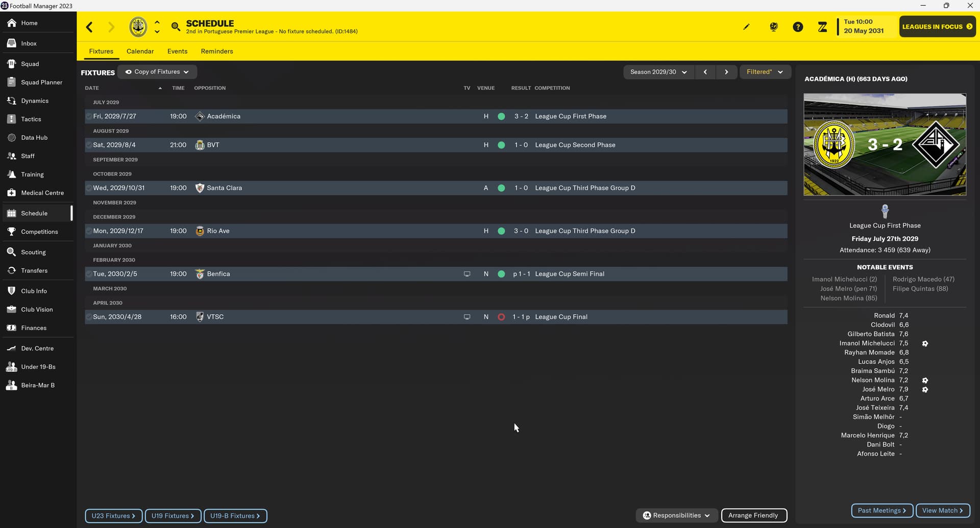Click the up chevron beside club badge

[157, 22]
